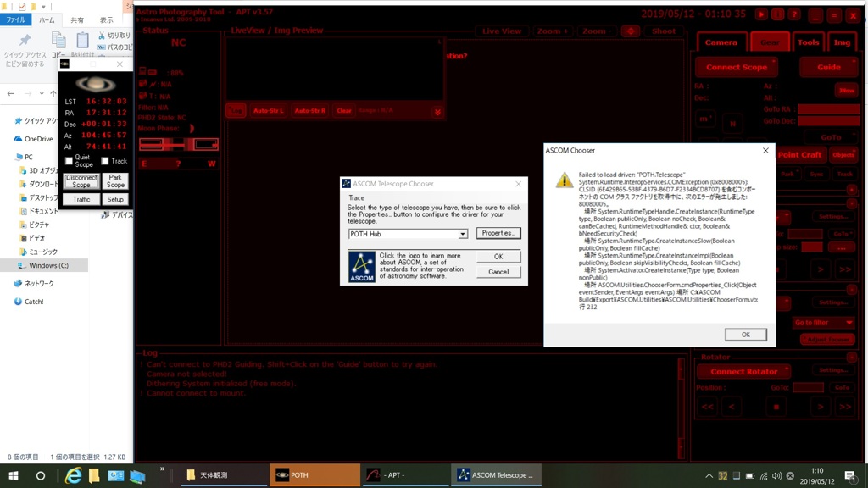Click the Park Scope button in POTH
The height and width of the screenshot is (488, 868).
[115, 181]
